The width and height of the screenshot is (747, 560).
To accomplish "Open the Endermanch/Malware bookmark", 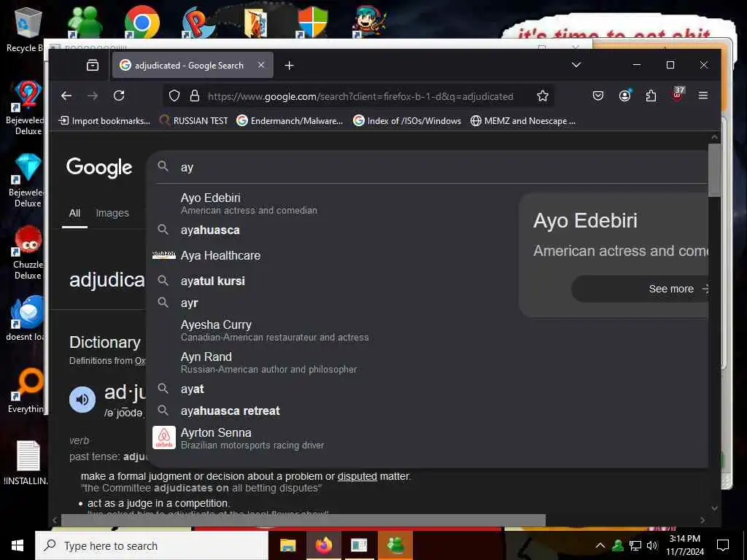I will tap(290, 121).
